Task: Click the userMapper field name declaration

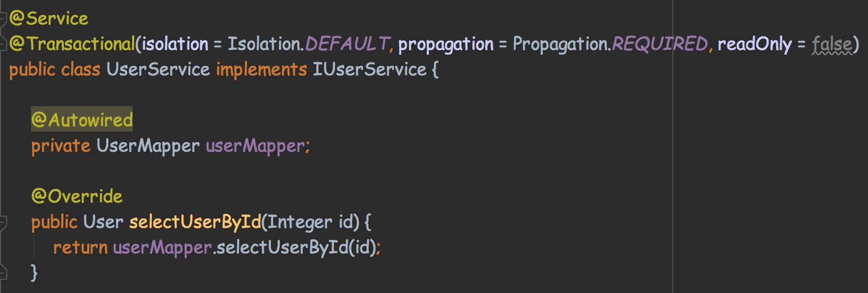Action: [255, 146]
